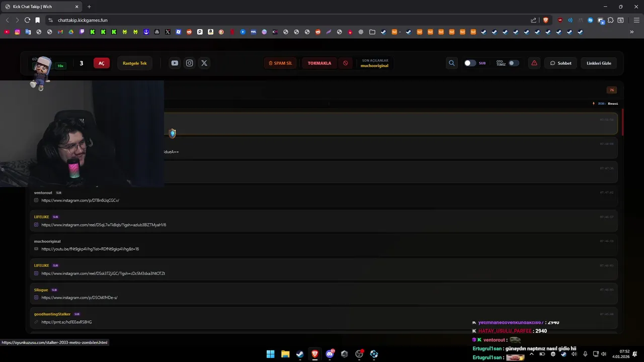Open Steam from the taskbar
644x362 pixels.
pos(300,354)
